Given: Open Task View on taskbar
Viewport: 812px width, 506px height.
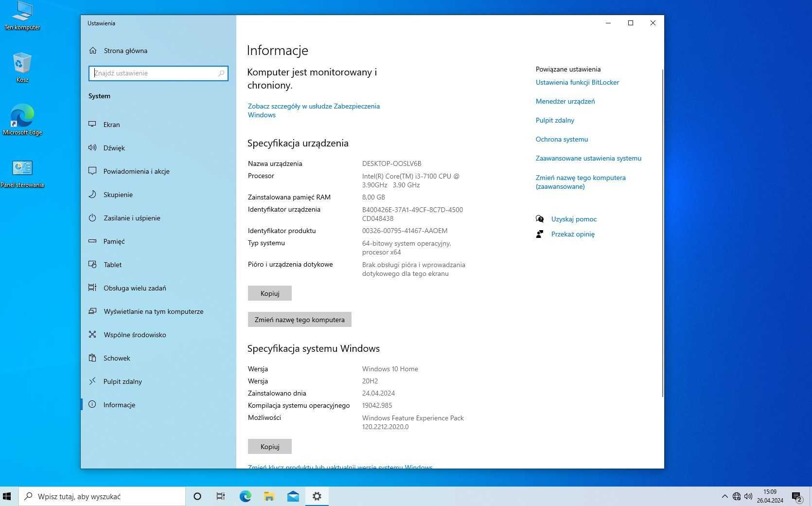Looking at the screenshot, I should coord(221,496).
